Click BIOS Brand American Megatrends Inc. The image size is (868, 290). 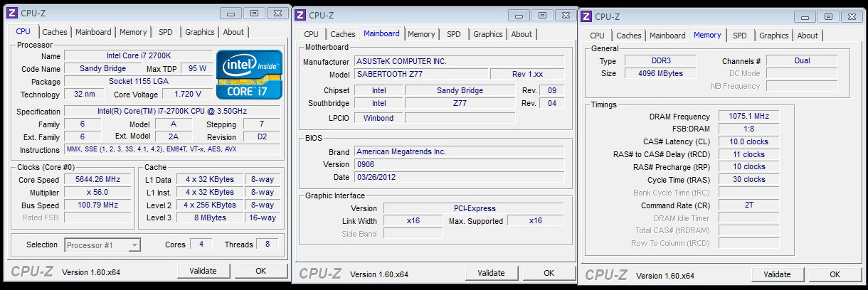click(459, 151)
